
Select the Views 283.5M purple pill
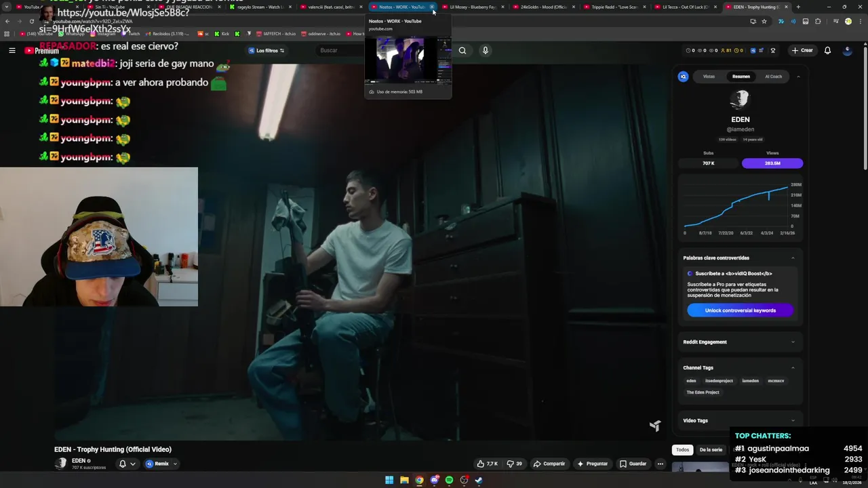click(x=772, y=163)
